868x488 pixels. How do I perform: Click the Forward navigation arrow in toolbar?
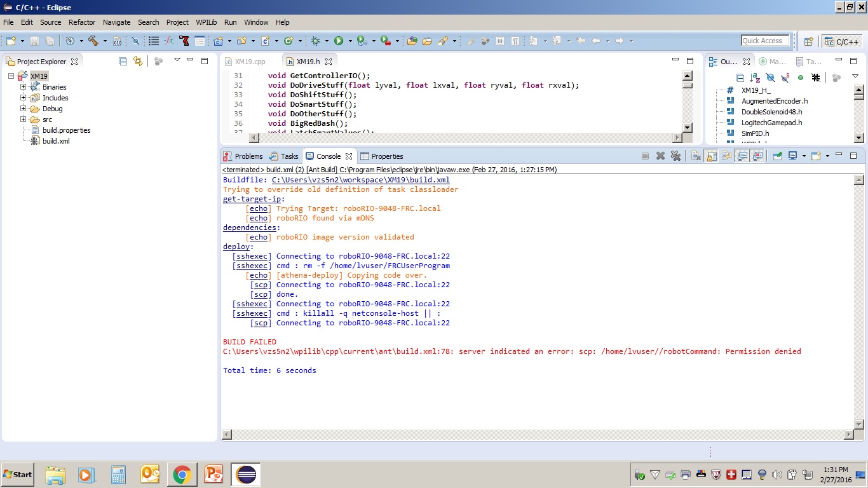click(620, 41)
